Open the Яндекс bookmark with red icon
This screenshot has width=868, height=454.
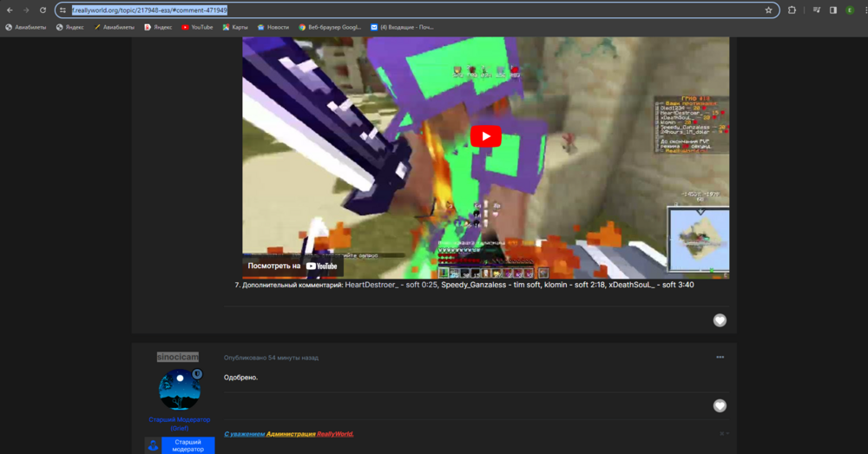pyautogui.click(x=158, y=27)
